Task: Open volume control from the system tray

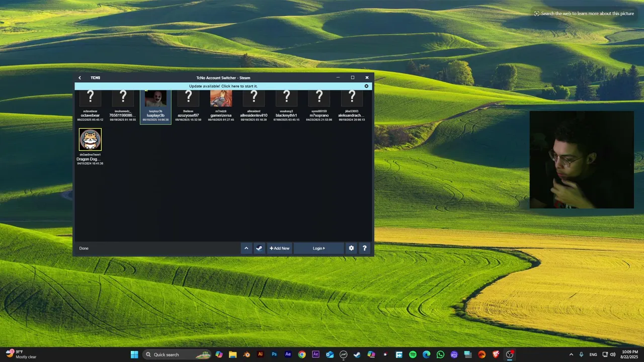Action: click(x=613, y=354)
